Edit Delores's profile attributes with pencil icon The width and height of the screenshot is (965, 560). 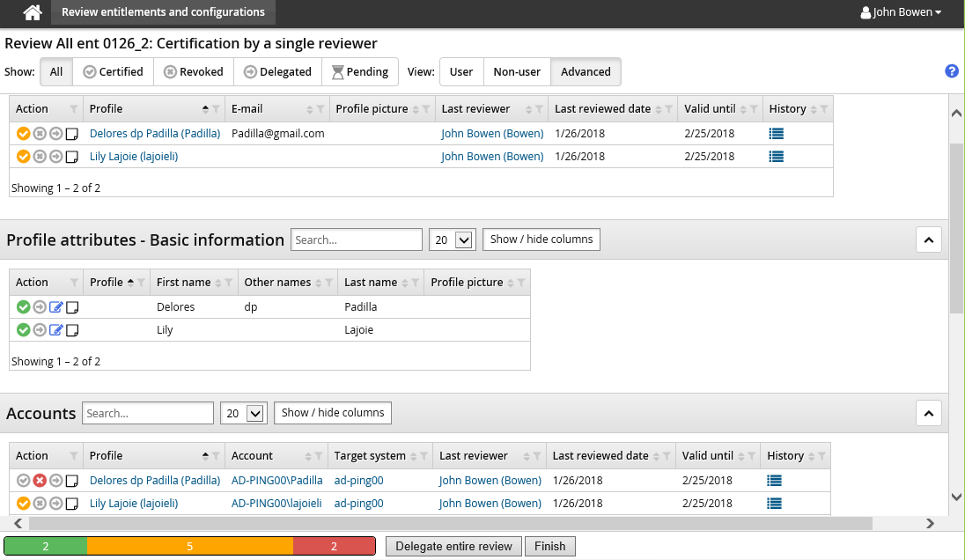coord(56,307)
